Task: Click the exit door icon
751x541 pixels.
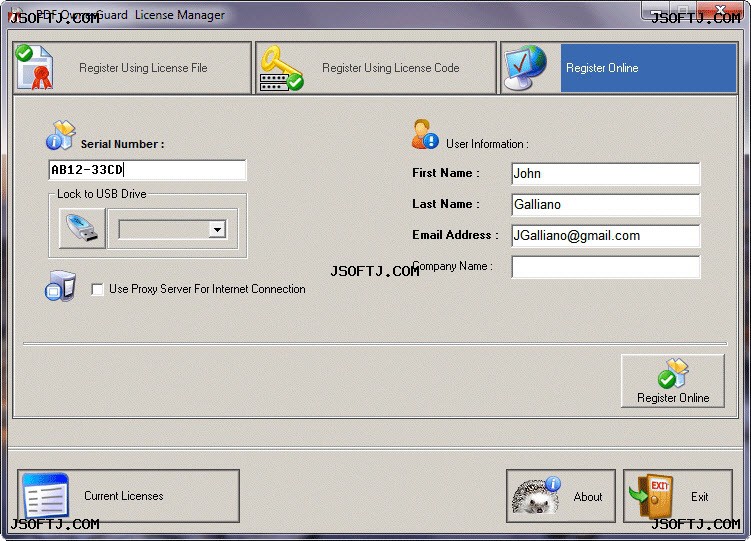Action: (x=652, y=496)
